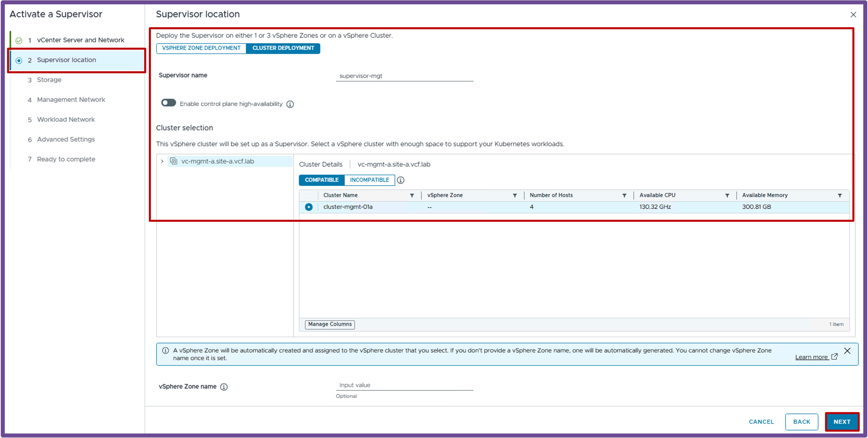Toggle control plane high-availability switch
The height and width of the screenshot is (438, 868).
coord(168,103)
